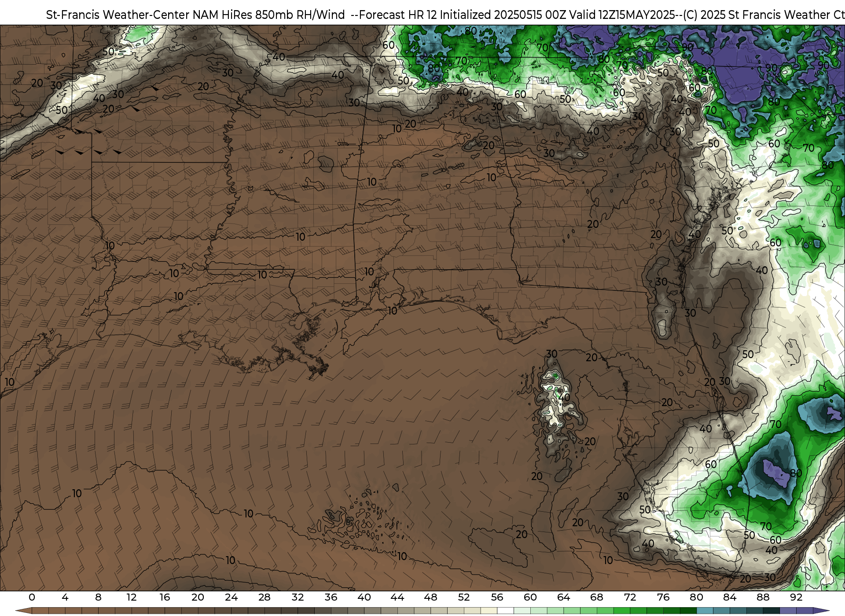This screenshot has width=845, height=616.
Task: Click the color bar tick label '52'
Action: coord(464,597)
